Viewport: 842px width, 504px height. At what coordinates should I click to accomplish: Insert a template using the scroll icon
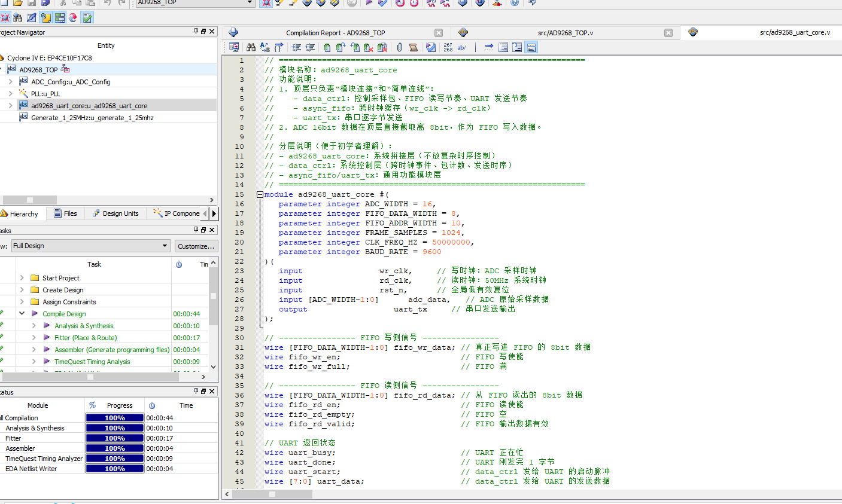(x=413, y=47)
